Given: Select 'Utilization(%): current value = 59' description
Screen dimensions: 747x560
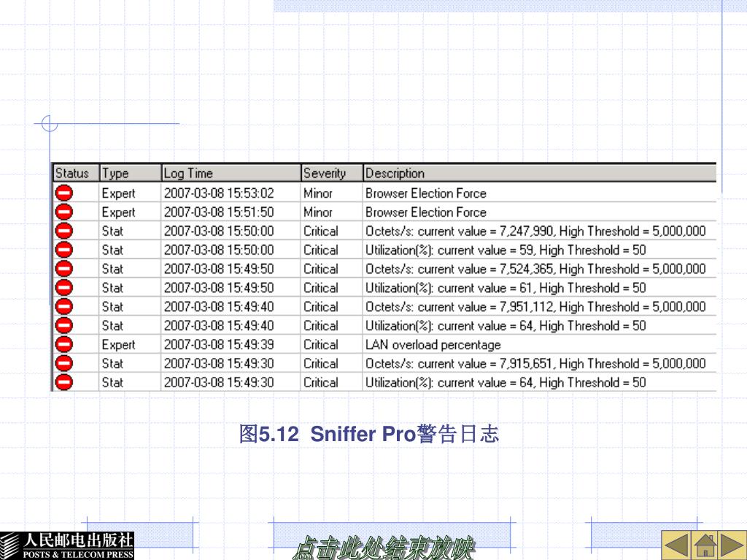Looking at the screenshot, I should click(x=506, y=249).
